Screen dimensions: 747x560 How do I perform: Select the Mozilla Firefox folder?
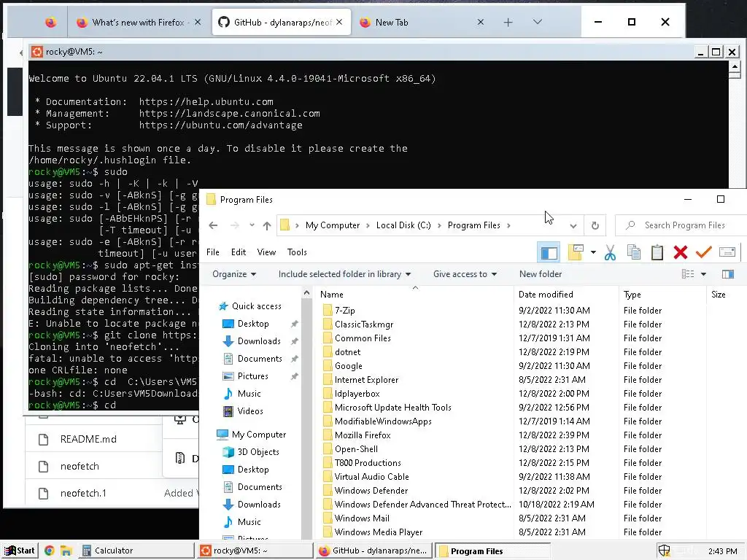362,435
